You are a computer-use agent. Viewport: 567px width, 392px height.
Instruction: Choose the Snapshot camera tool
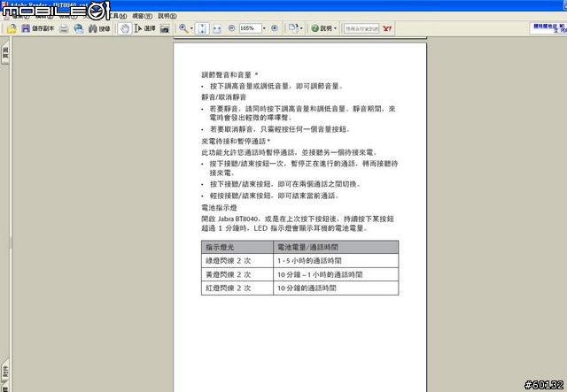click(165, 28)
